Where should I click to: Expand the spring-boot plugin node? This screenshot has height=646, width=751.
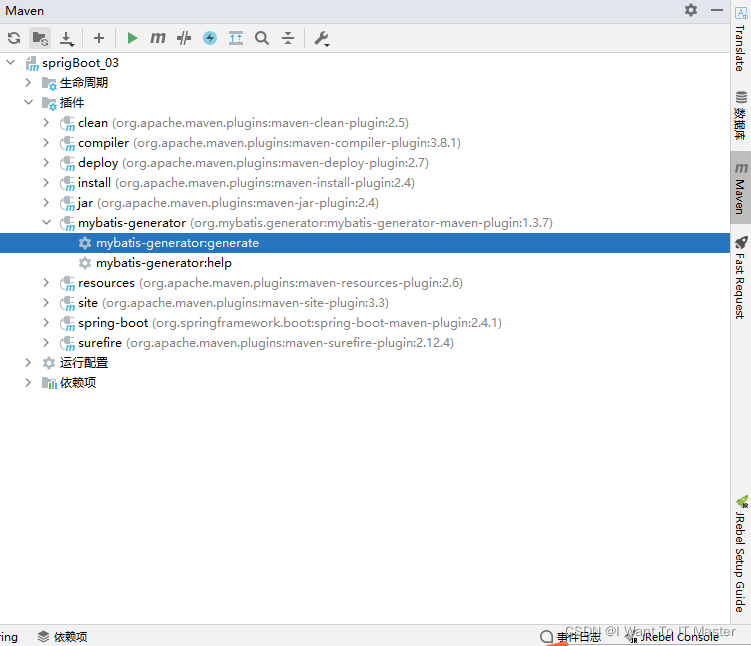tap(46, 323)
